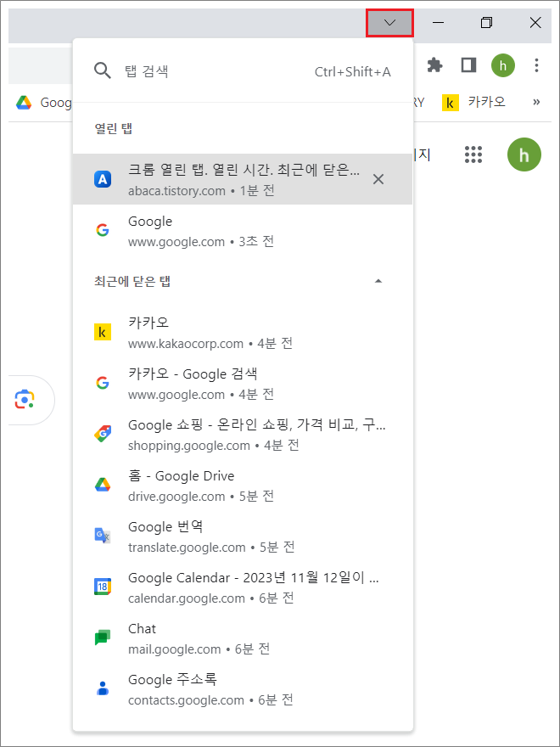The height and width of the screenshot is (747, 560).
Task: Click the blue A favicon of tistory tab
Action: click(x=103, y=179)
